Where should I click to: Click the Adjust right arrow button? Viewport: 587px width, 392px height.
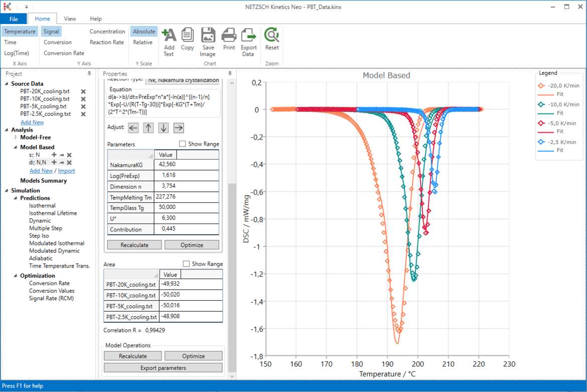click(179, 128)
